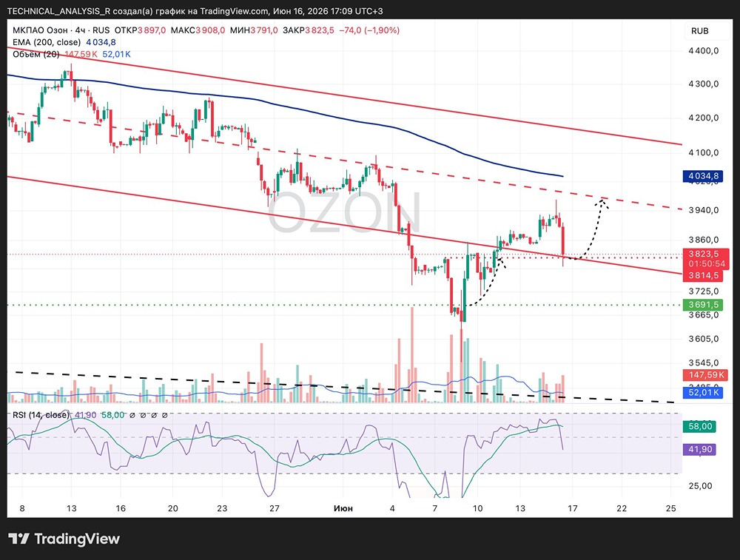Click the date 8 on the time axis
Screen dimensions: 740x560
(22, 508)
